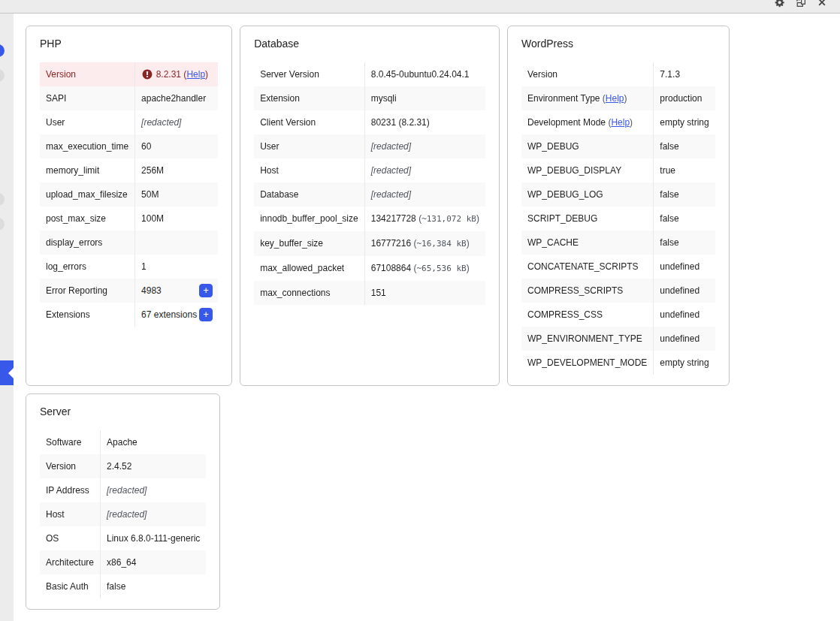Open Help link for Development Mode
The height and width of the screenshot is (621, 840).
621,122
